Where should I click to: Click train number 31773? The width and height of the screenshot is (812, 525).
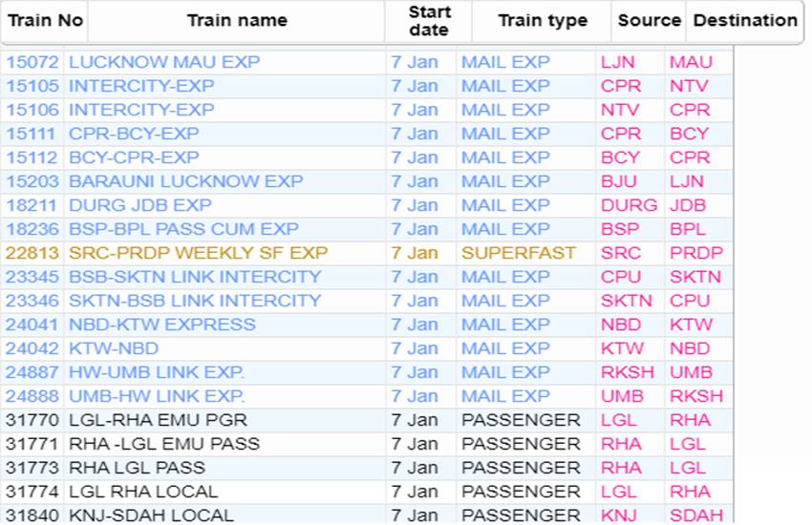pyautogui.click(x=32, y=468)
